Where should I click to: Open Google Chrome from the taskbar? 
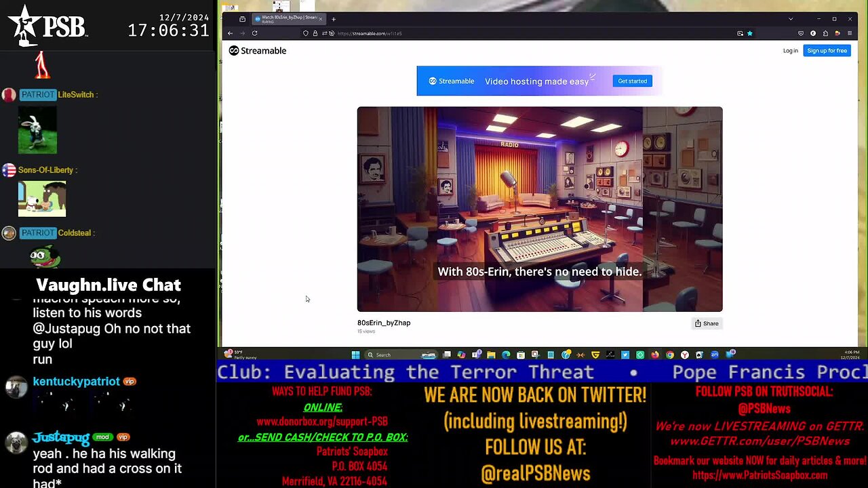point(670,354)
